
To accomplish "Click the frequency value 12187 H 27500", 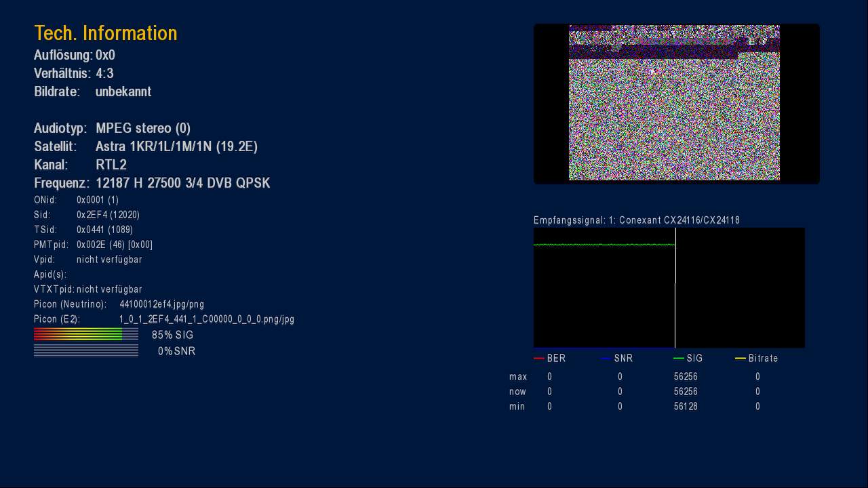I will click(182, 183).
